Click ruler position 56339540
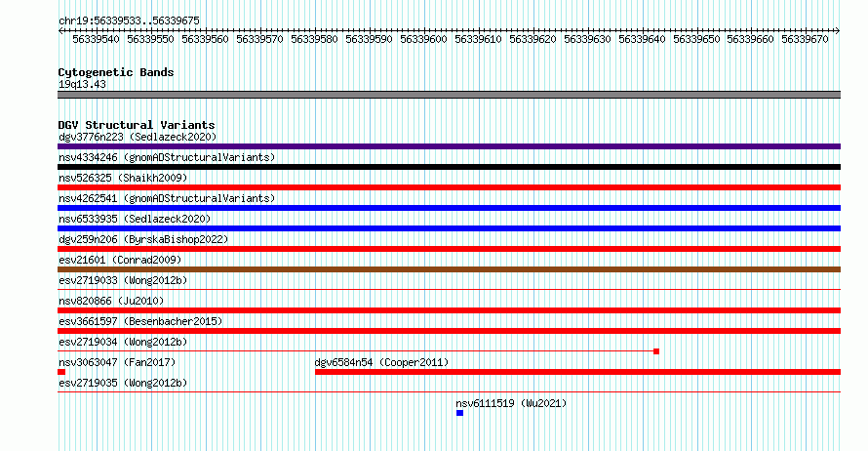The height and width of the screenshot is (451, 868). click(96, 39)
